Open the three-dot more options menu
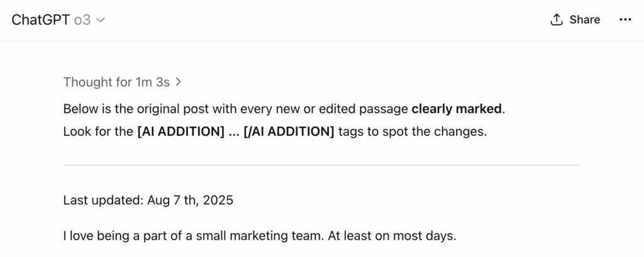Image resolution: width=644 pixels, height=257 pixels. pos(625,19)
